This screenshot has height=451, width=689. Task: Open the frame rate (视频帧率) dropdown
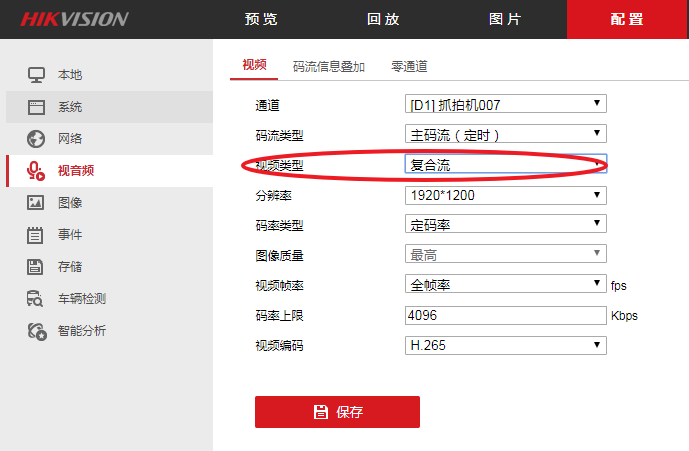505,285
